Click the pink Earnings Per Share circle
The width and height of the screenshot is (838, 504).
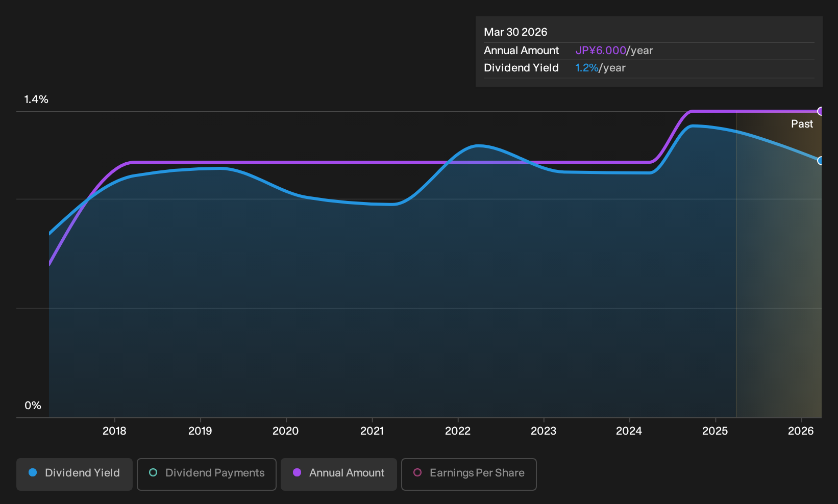tap(417, 473)
